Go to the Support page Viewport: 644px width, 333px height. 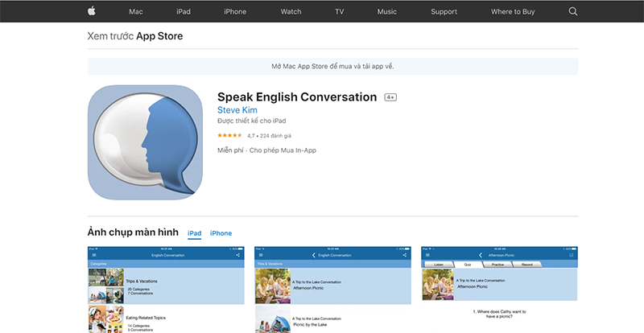[x=444, y=11]
